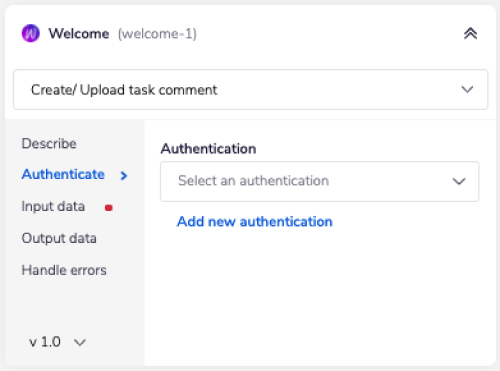The image size is (500, 371).
Task: Click the blue arrow beside Authenticate
Action: [x=124, y=175]
